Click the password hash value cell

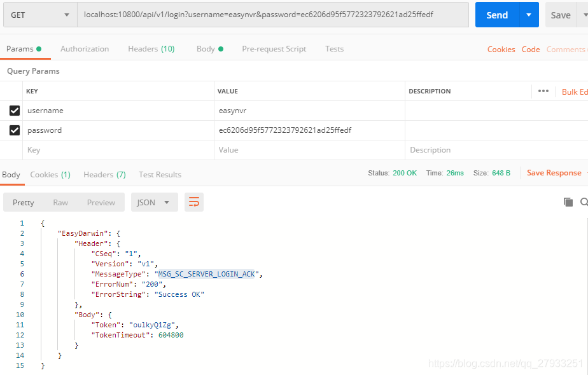click(309, 130)
